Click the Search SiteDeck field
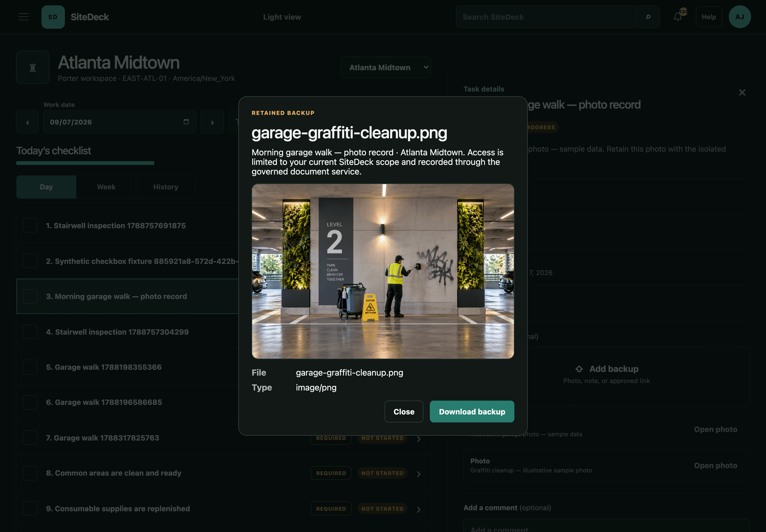This screenshot has height=532, width=766. [x=546, y=17]
